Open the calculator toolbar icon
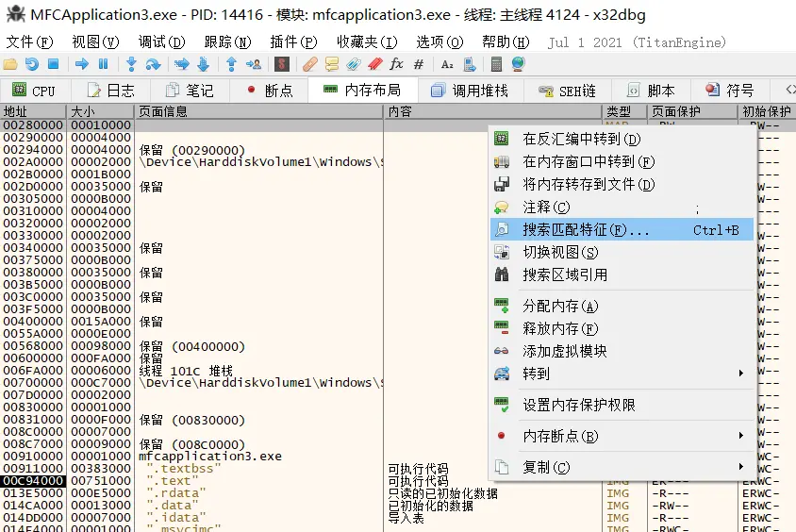The height and width of the screenshot is (532, 796). (x=497, y=64)
